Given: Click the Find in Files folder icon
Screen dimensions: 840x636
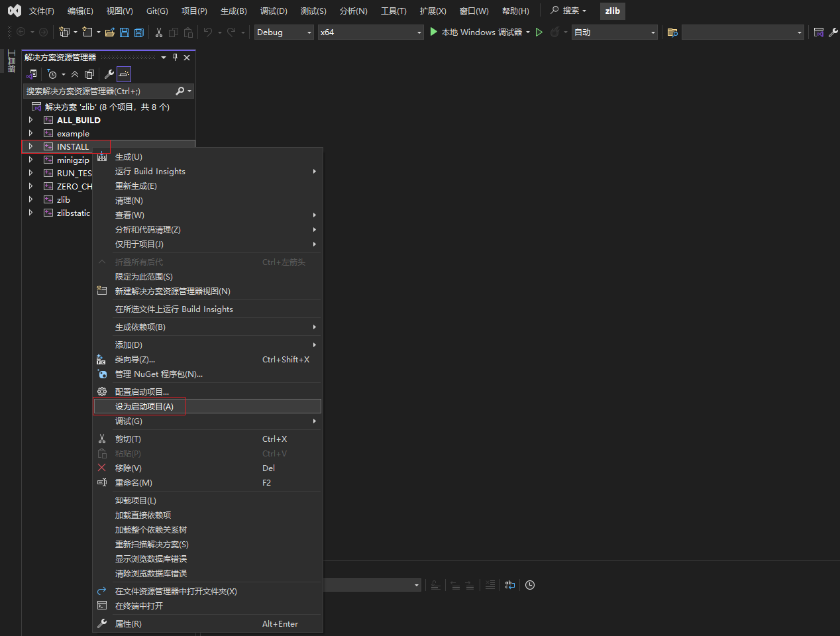Looking at the screenshot, I should pyautogui.click(x=672, y=32).
